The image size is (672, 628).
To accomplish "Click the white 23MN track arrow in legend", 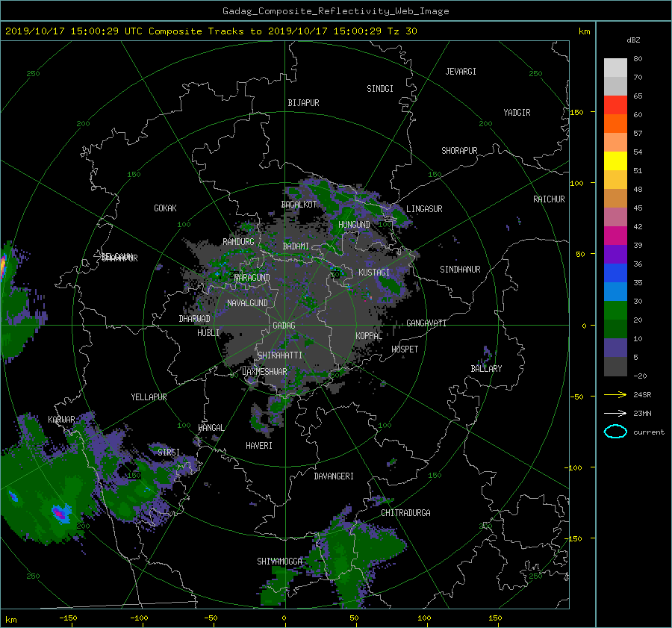I will pyautogui.click(x=615, y=413).
